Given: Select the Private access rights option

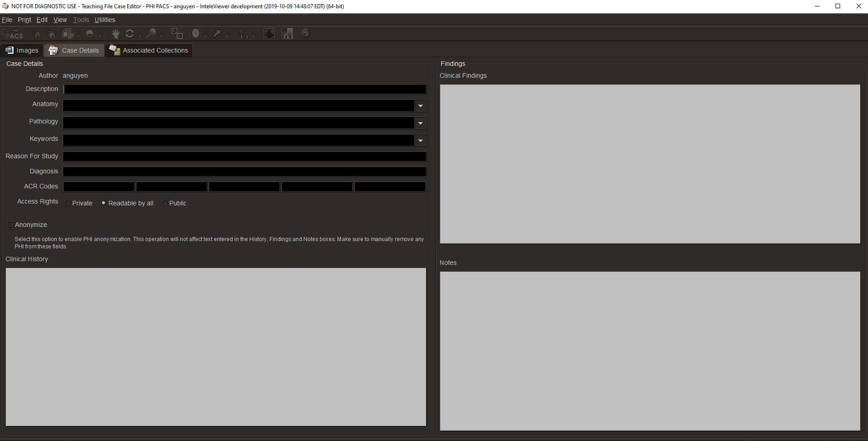Looking at the screenshot, I should 68,203.
